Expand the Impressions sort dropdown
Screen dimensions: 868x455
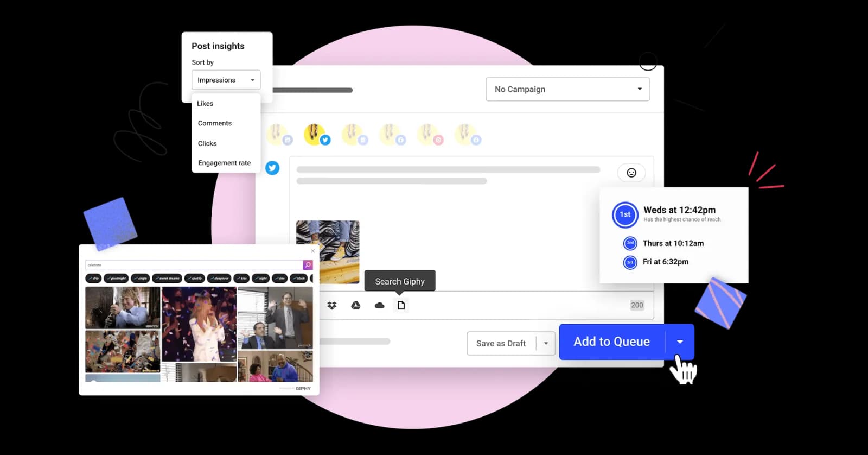click(226, 80)
